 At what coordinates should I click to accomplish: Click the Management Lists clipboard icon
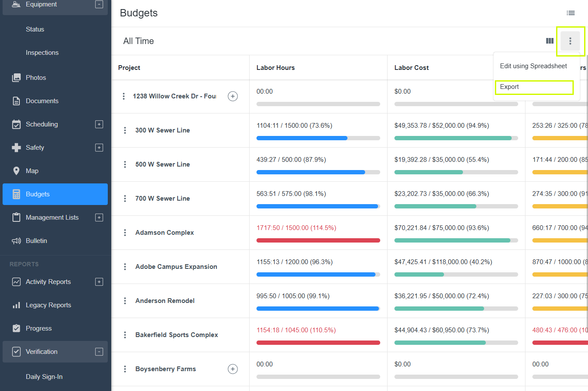[16, 218]
